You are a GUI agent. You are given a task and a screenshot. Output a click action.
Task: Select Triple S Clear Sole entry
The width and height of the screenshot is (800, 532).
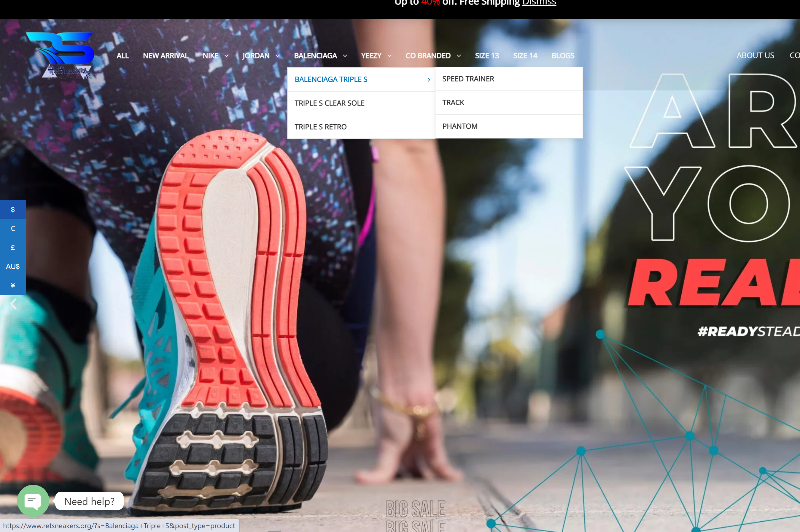(x=361, y=103)
